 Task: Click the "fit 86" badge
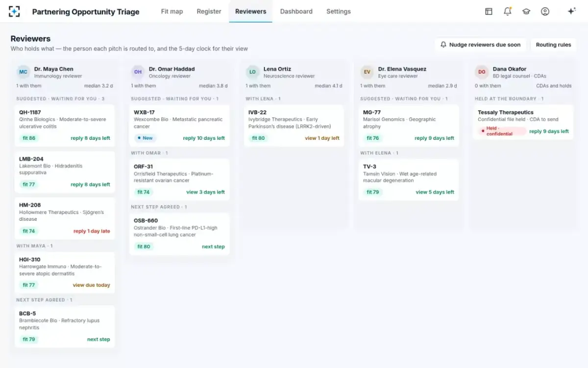click(29, 138)
